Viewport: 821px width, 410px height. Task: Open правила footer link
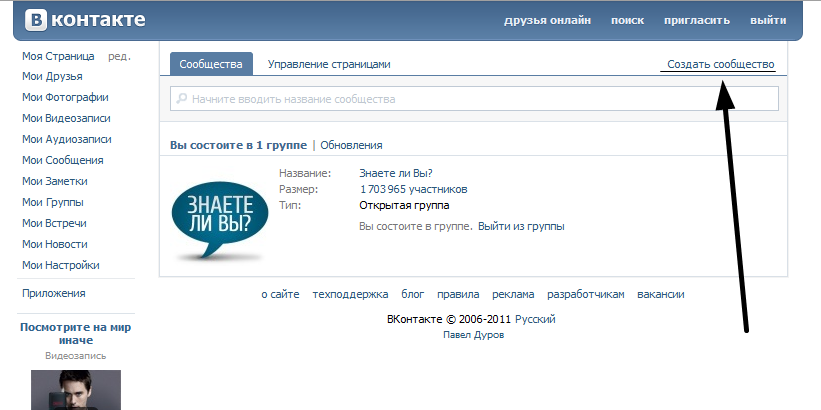pyautogui.click(x=458, y=294)
